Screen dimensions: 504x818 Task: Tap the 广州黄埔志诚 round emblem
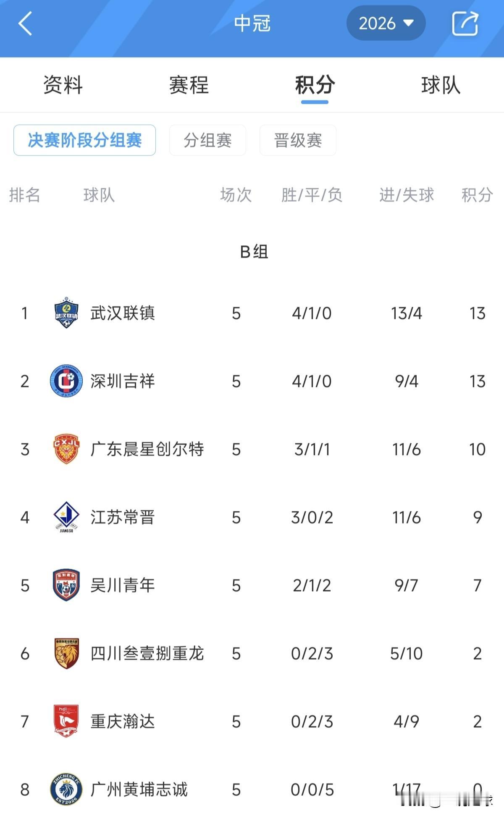point(66,789)
